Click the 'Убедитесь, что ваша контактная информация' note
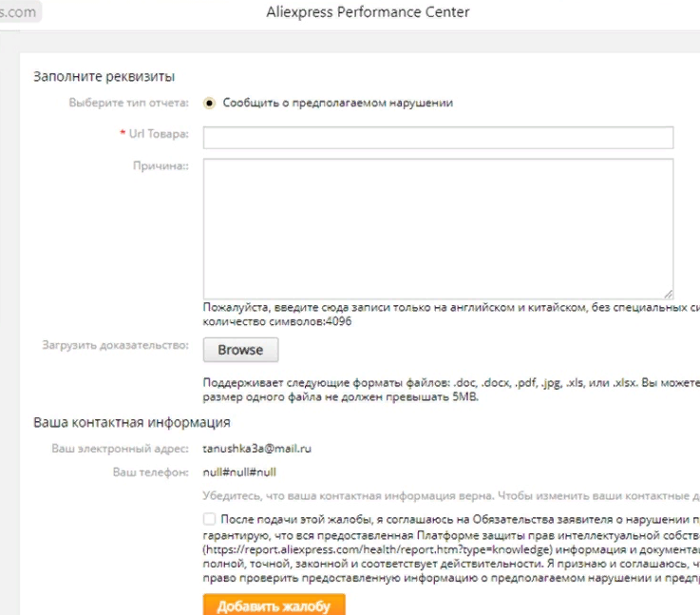The height and width of the screenshot is (615, 700). (x=451, y=496)
